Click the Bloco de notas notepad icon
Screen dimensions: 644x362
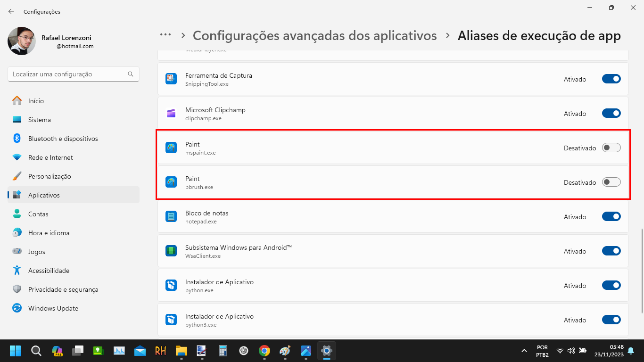[x=171, y=217]
